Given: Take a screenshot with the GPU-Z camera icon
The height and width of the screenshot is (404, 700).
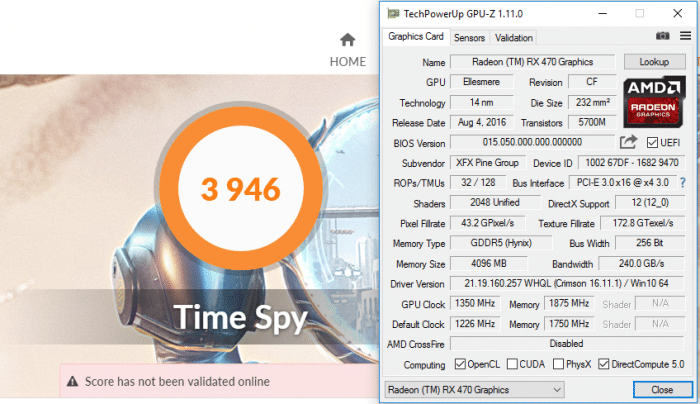Looking at the screenshot, I should (x=662, y=36).
